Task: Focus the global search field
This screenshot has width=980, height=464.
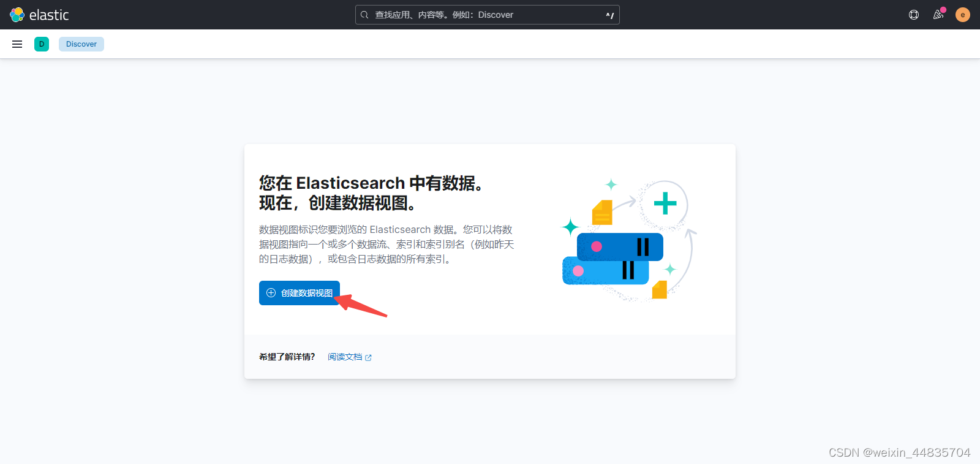Action: [x=488, y=15]
